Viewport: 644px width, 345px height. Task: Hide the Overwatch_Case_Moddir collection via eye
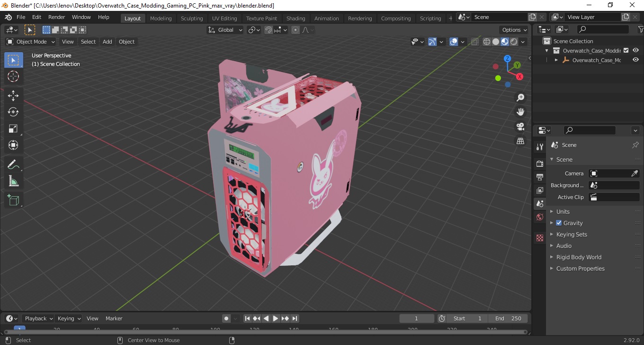[x=635, y=50]
